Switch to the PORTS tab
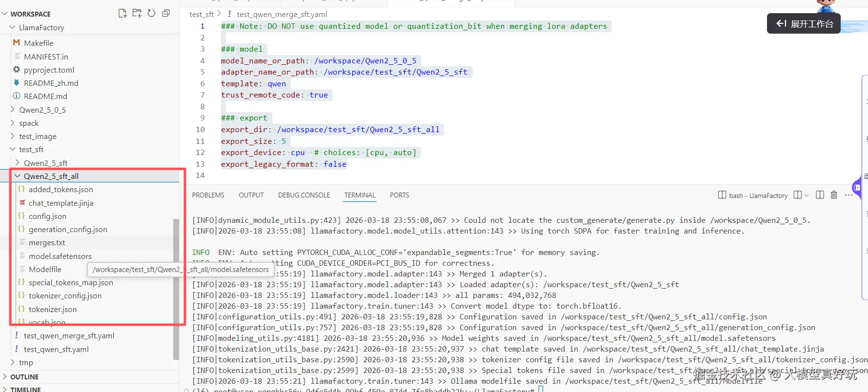The width and height of the screenshot is (868, 392). (399, 195)
